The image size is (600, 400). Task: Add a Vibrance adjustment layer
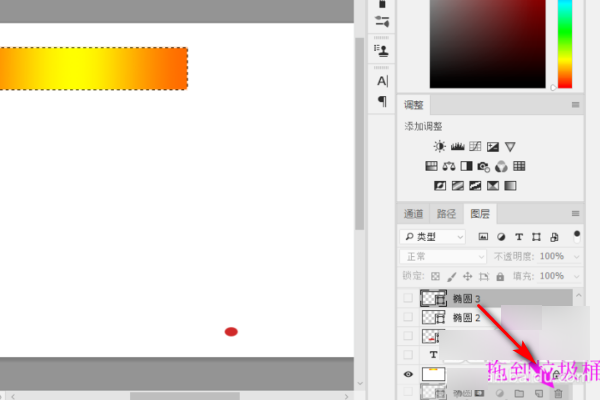coord(510,146)
